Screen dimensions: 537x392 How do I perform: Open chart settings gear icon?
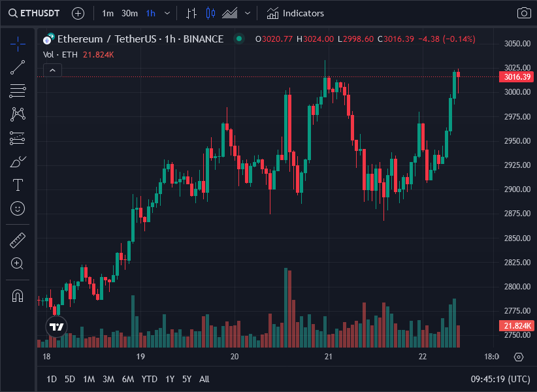[x=519, y=357]
